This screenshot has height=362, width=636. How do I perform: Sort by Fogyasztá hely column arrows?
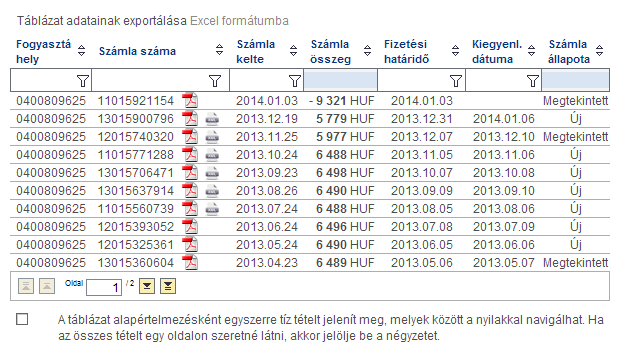click(x=82, y=51)
